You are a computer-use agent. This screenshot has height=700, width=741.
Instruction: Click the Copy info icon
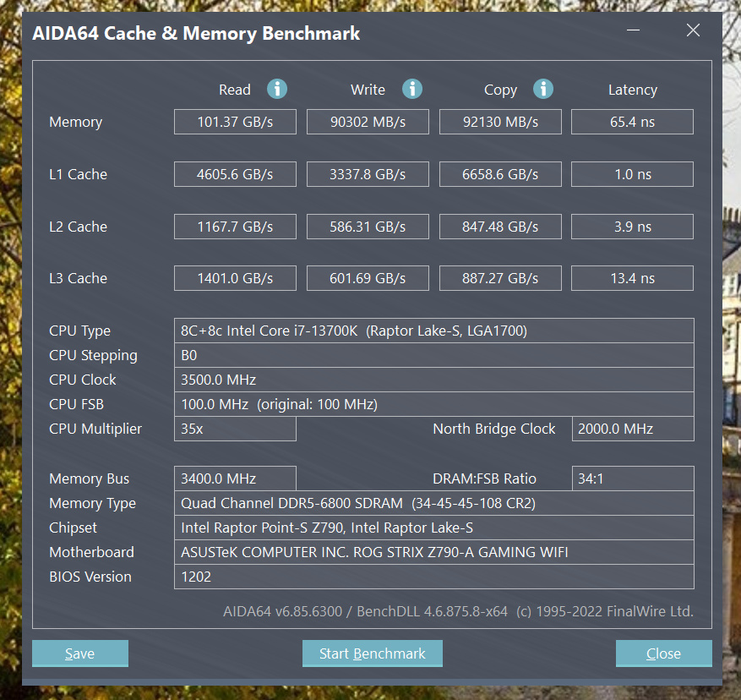click(x=543, y=89)
